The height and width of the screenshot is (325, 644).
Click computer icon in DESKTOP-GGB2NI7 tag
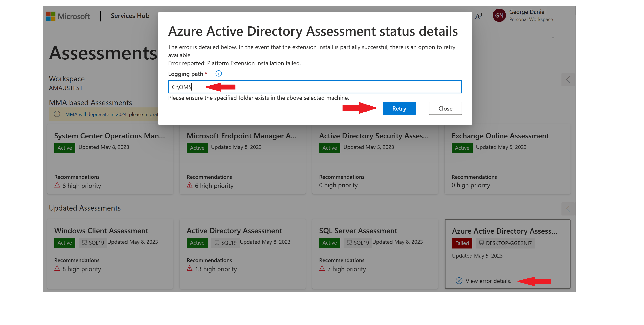point(481,243)
